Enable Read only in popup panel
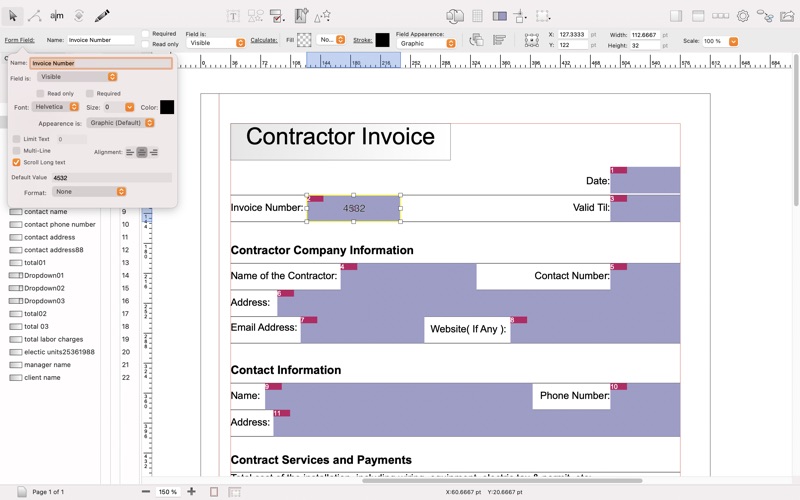Viewport: 800px width, 500px height. point(40,94)
